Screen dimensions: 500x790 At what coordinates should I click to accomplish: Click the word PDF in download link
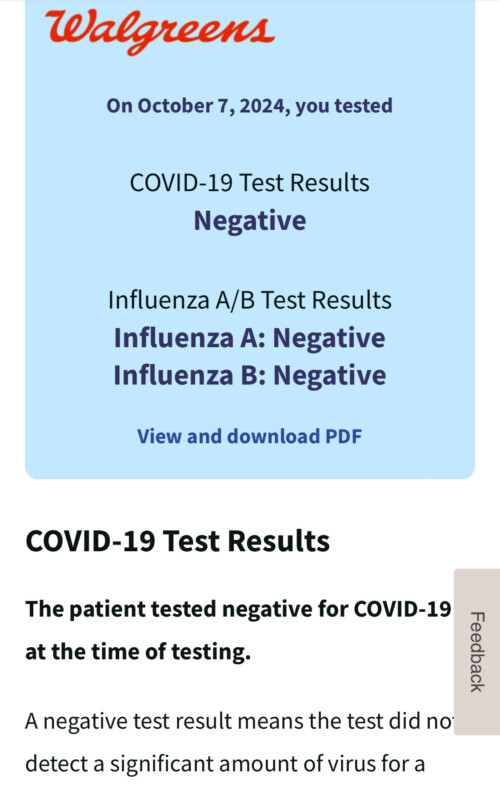pos(344,436)
